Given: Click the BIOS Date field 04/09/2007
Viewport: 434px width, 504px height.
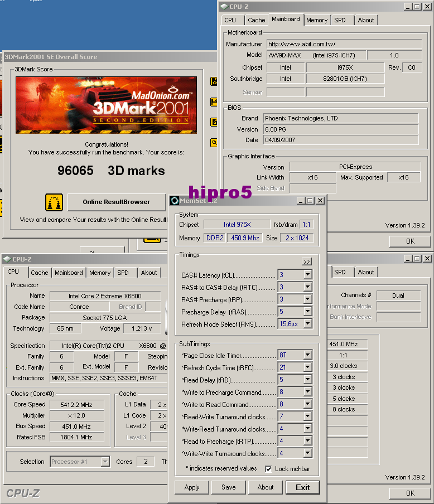Looking at the screenshot, I should click(x=341, y=140).
